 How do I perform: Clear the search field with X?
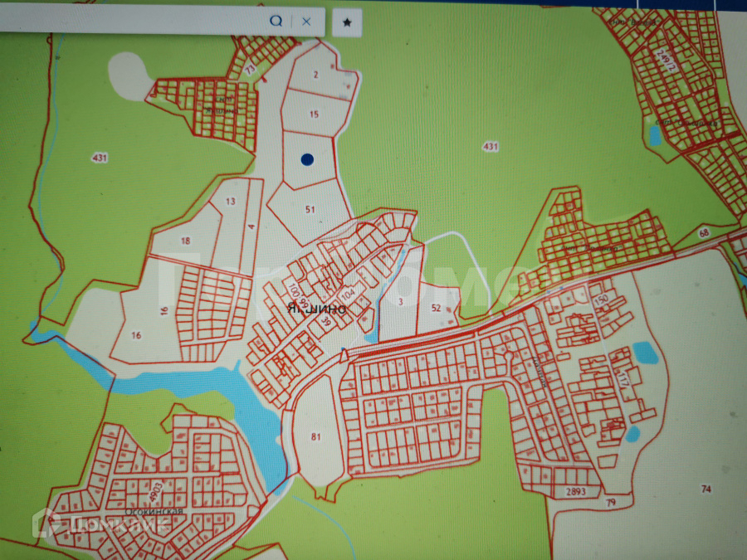(306, 22)
